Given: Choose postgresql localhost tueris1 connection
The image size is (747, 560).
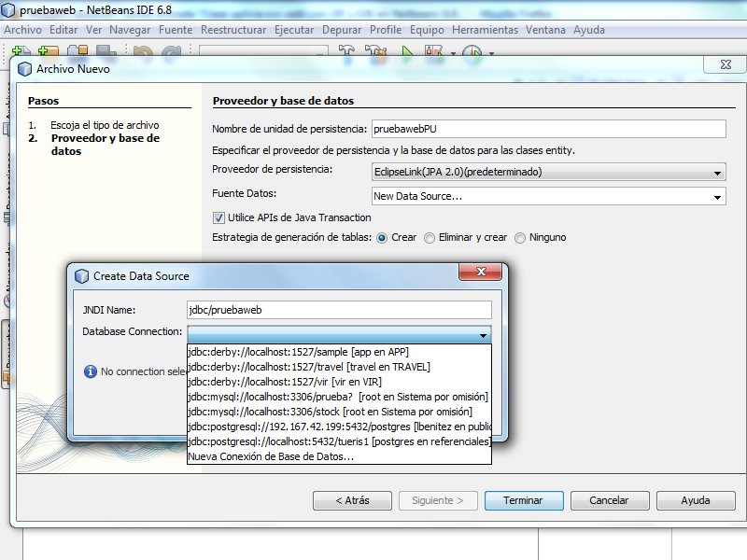Looking at the screenshot, I should [339, 441].
